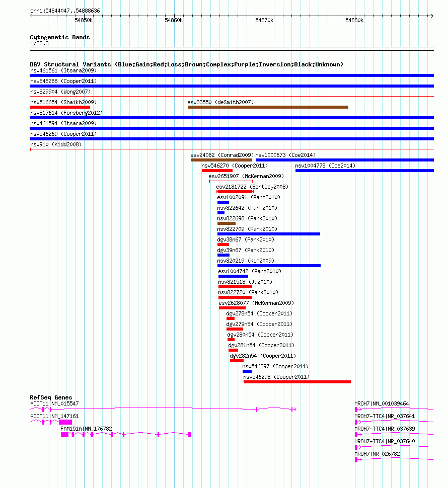Click the nsv461561 (Itsara2009) variant label
Screen dimensions: 448x488
click(x=63, y=70)
